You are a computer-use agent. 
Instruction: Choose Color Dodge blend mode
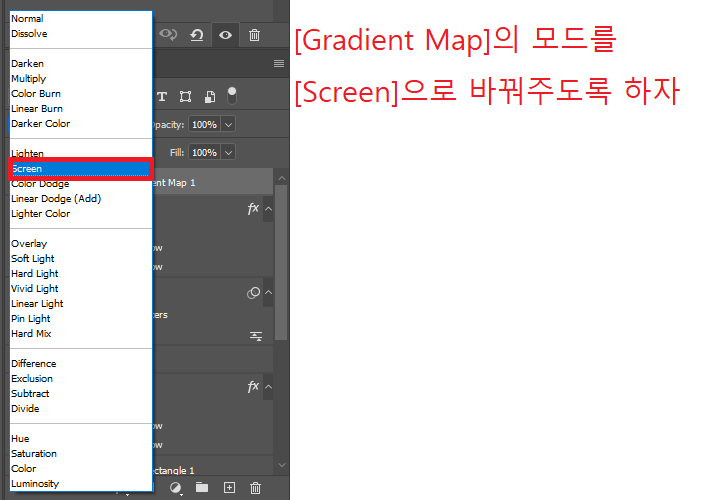coord(81,184)
